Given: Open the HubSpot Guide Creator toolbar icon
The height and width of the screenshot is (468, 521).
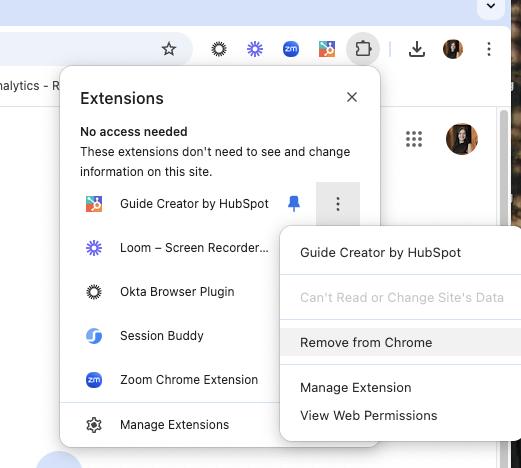Looking at the screenshot, I should [x=327, y=49].
